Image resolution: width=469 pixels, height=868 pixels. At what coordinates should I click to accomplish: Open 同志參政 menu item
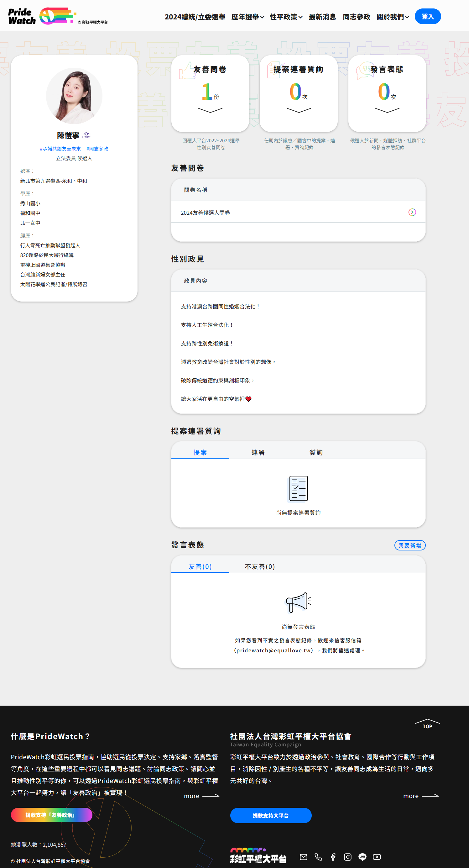pyautogui.click(x=357, y=17)
